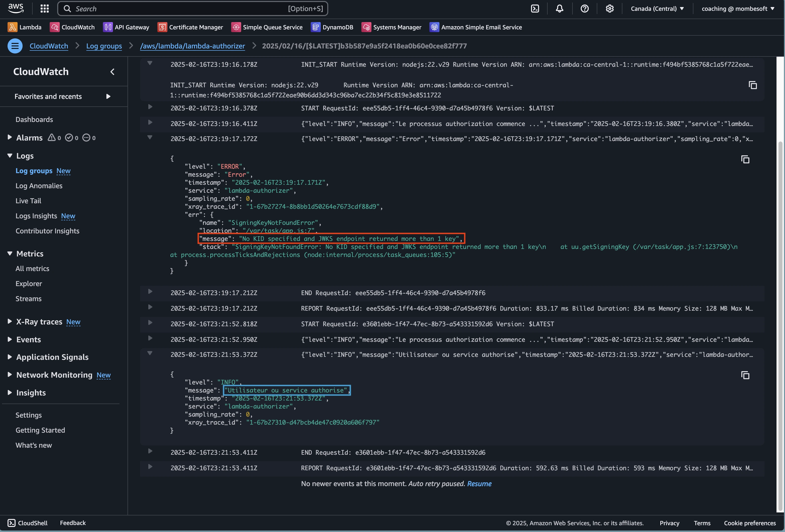Open Feedback in the footer
The height and width of the screenshot is (532, 785).
pyautogui.click(x=73, y=523)
